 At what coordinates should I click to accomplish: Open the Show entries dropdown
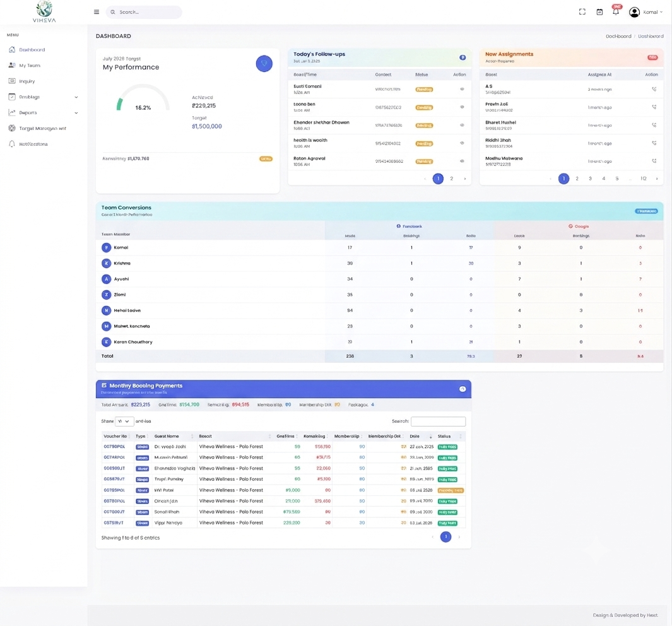pos(124,421)
